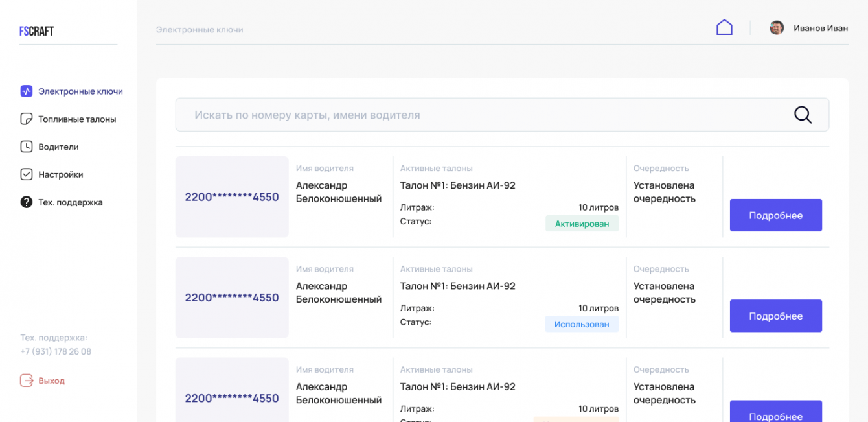The height and width of the screenshot is (422, 868).
Task: Focus the card number search field
Action: 479,115
